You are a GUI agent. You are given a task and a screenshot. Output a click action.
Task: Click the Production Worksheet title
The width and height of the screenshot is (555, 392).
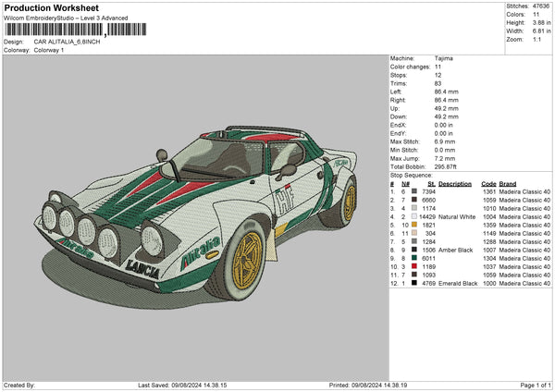coord(51,7)
